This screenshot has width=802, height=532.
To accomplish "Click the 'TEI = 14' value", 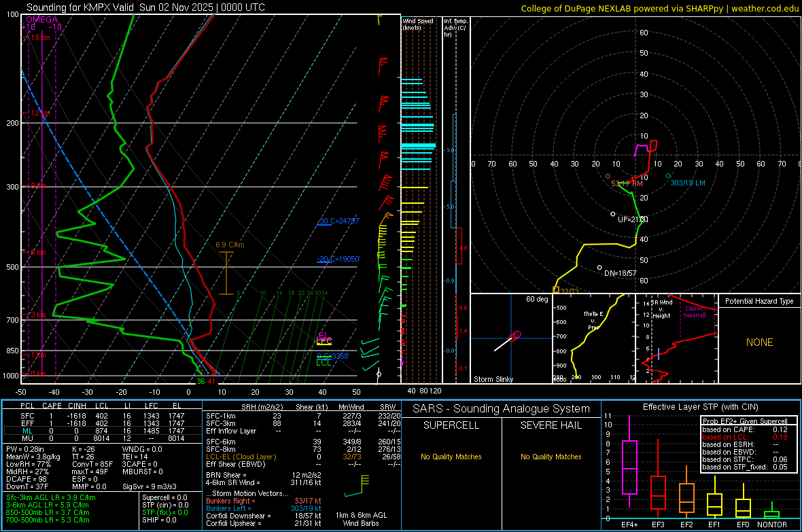I will 135,457.
